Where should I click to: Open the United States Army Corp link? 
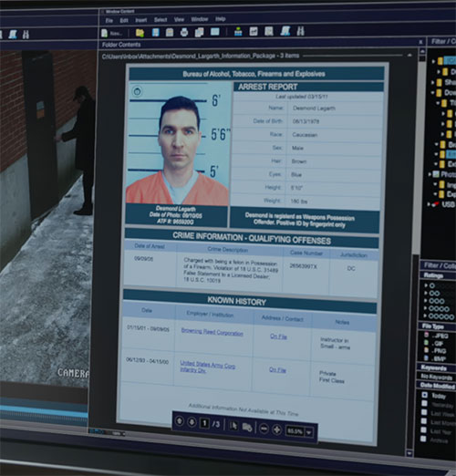(207, 367)
